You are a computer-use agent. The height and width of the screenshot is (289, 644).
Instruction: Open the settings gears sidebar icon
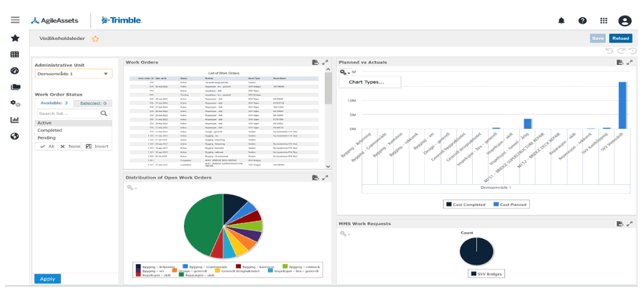[15, 104]
